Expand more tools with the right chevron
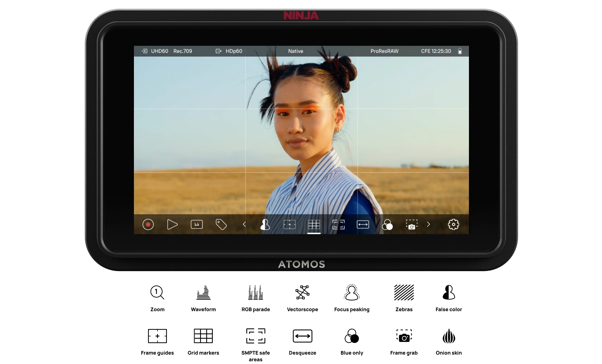Viewport: 602px width, 364px height. click(428, 225)
